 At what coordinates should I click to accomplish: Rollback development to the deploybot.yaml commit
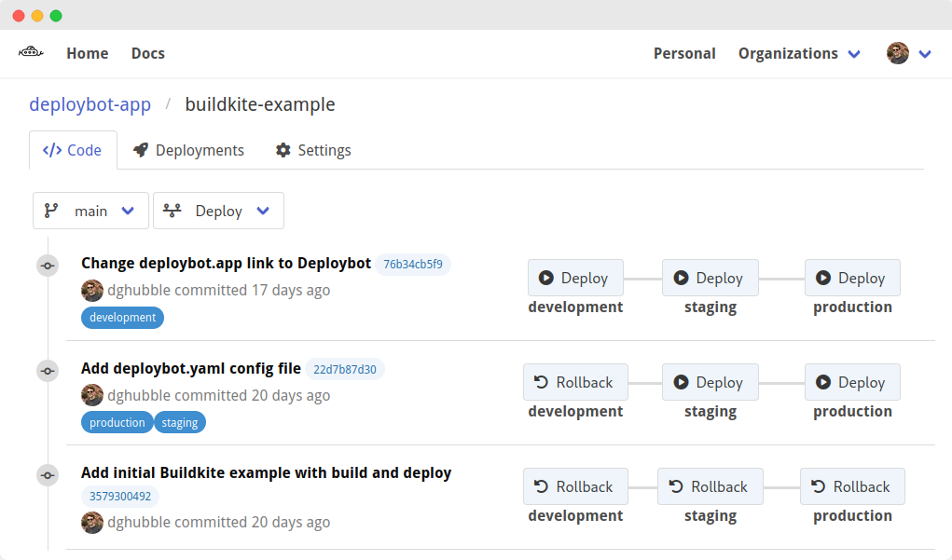pyautogui.click(x=575, y=382)
